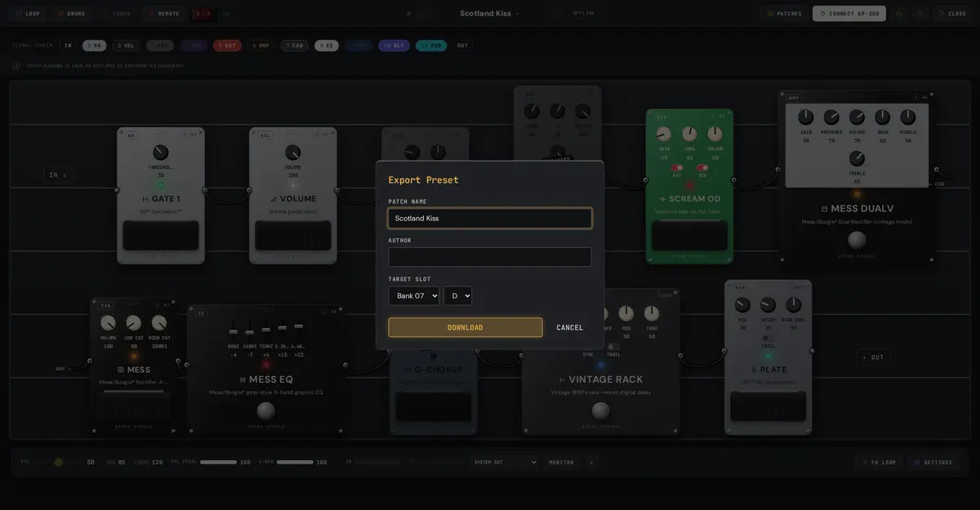980x510 pixels.
Task: Focus the Author input field
Action: coord(490,257)
